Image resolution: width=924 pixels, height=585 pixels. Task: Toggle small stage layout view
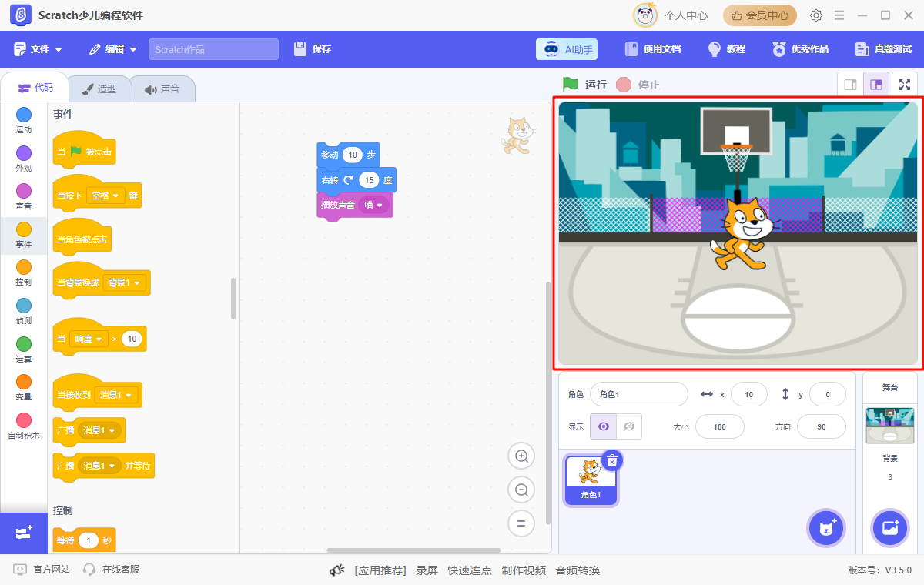850,85
